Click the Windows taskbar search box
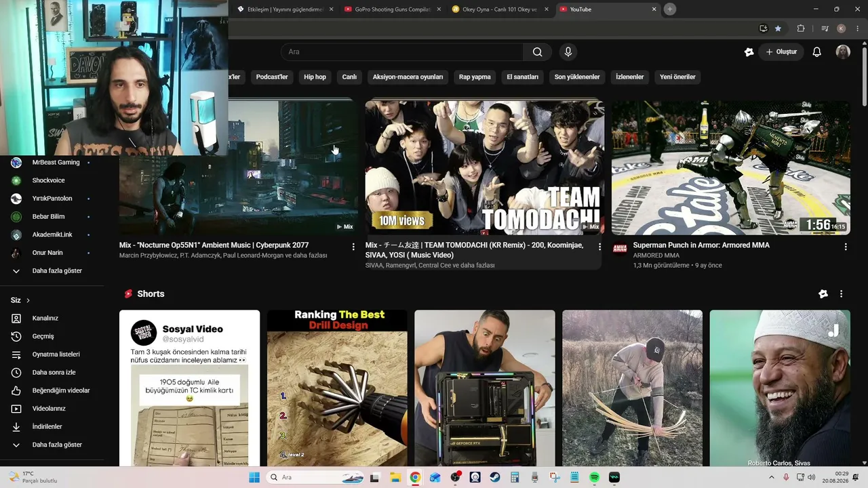This screenshot has width=868, height=488. click(315, 477)
